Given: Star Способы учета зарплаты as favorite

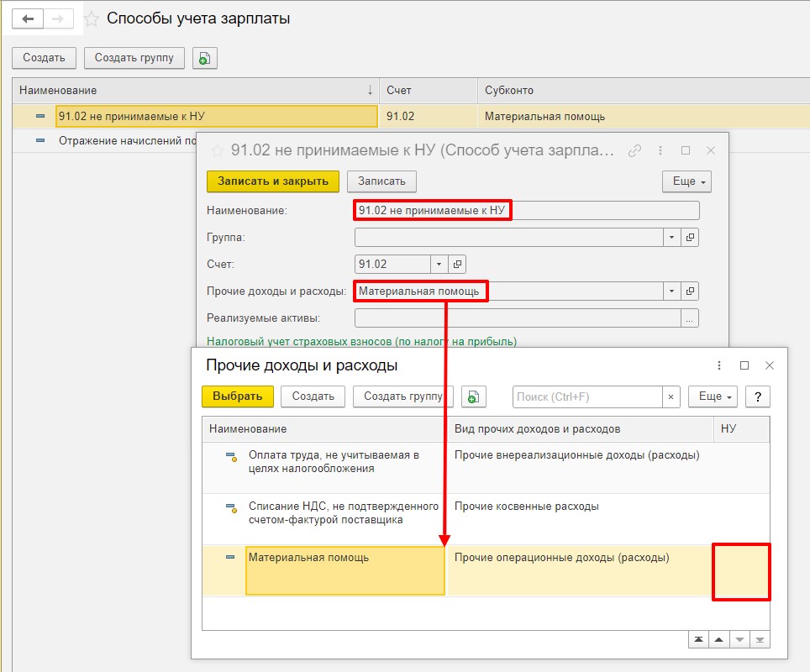Looking at the screenshot, I should (92, 19).
